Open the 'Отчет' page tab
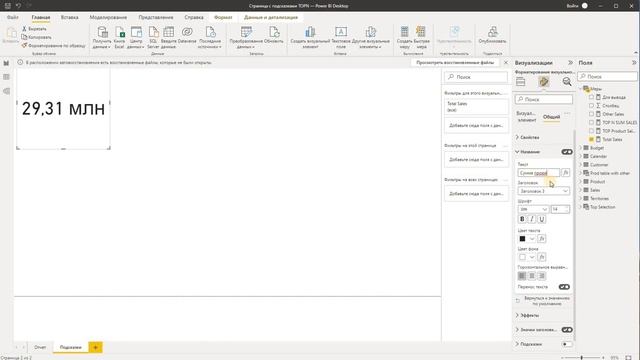Image resolution: width=640 pixels, height=360 pixels. [x=40, y=347]
